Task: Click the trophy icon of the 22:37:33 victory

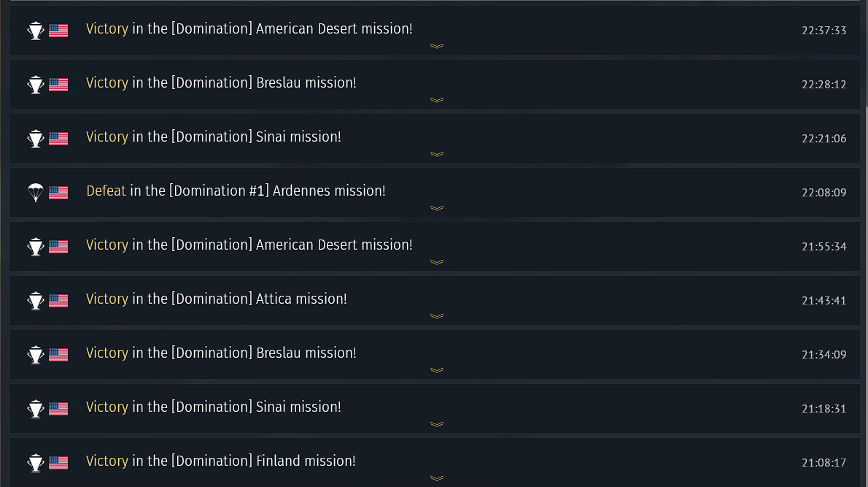Action: pos(36,31)
